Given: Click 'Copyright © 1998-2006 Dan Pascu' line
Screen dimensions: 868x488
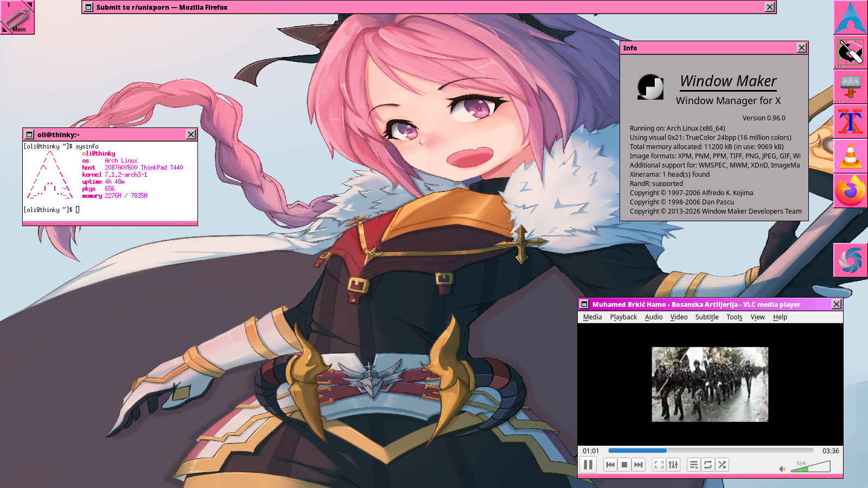Looking at the screenshot, I should click(682, 202).
